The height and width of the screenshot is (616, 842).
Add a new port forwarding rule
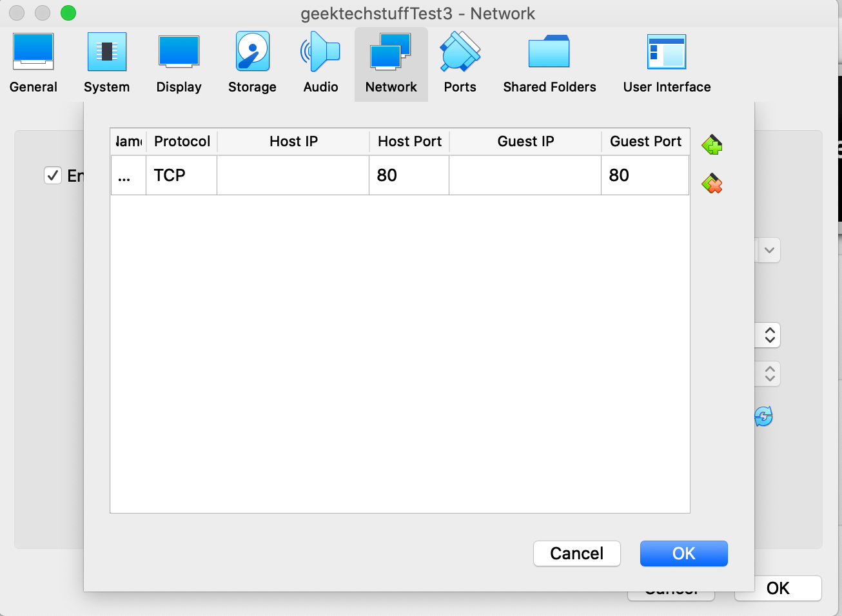point(711,145)
